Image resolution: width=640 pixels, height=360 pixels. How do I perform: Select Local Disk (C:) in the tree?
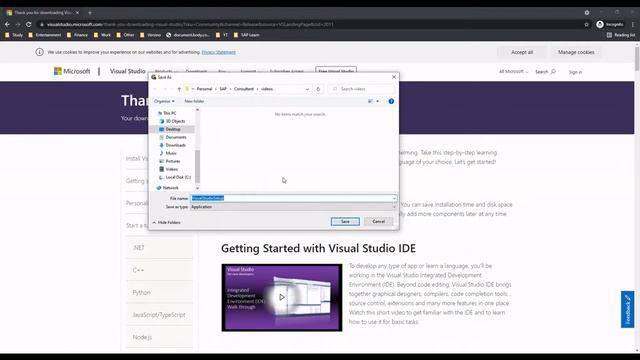pos(178,177)
